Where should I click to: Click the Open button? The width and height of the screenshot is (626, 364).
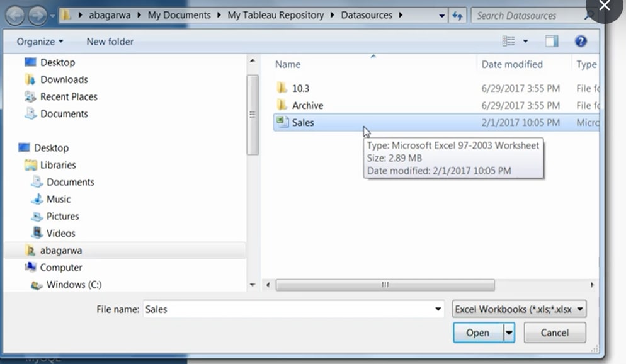pyautogui.click(x=478, y=333)
